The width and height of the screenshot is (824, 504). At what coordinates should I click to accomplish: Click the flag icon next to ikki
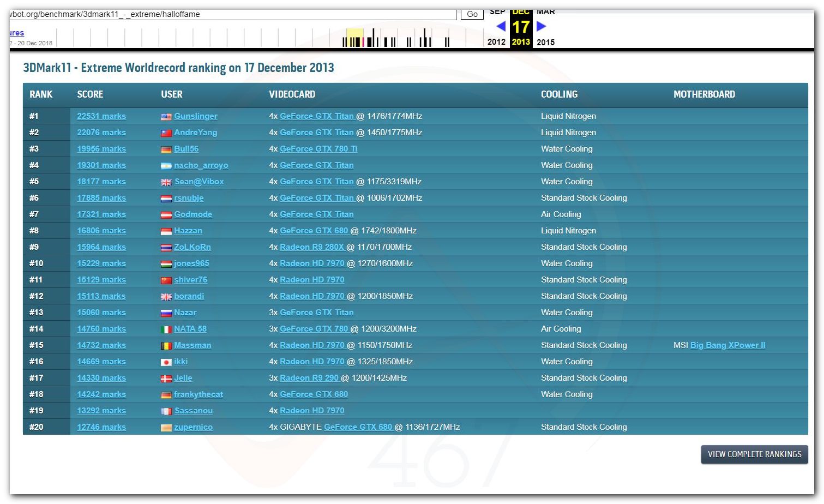[166, 362]
